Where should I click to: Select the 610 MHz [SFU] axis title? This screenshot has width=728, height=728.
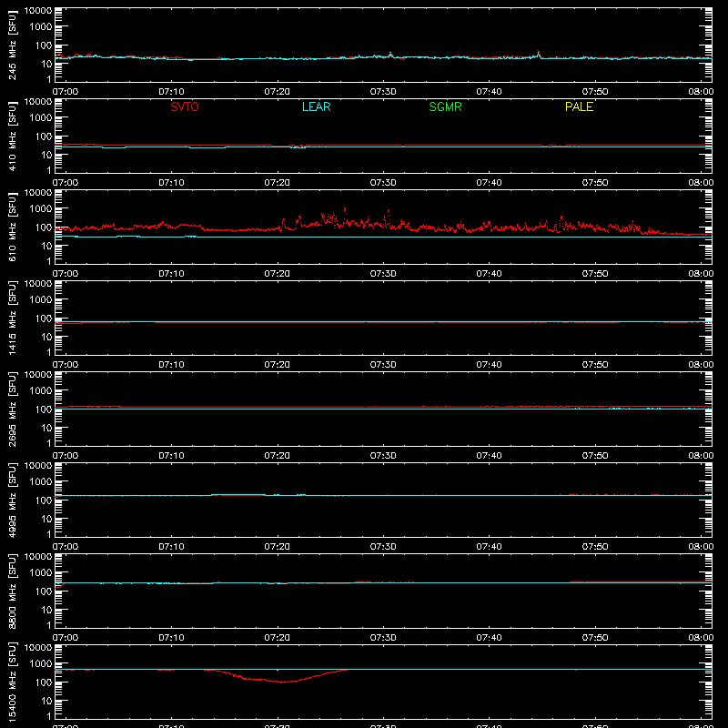[12, 227]
